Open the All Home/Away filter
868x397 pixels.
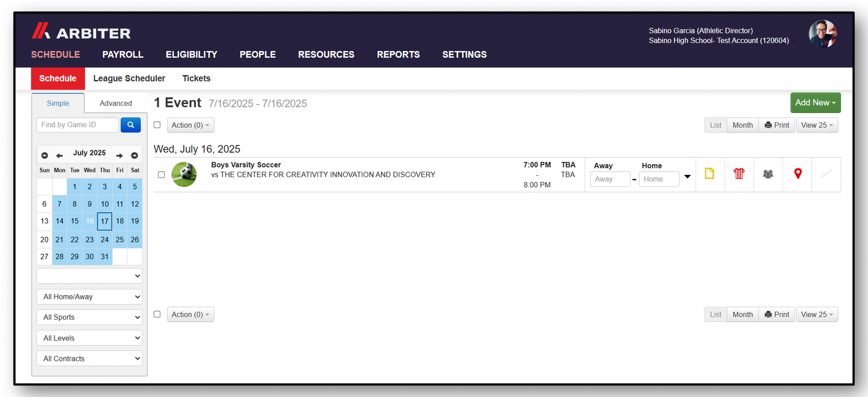pos(89,297)
